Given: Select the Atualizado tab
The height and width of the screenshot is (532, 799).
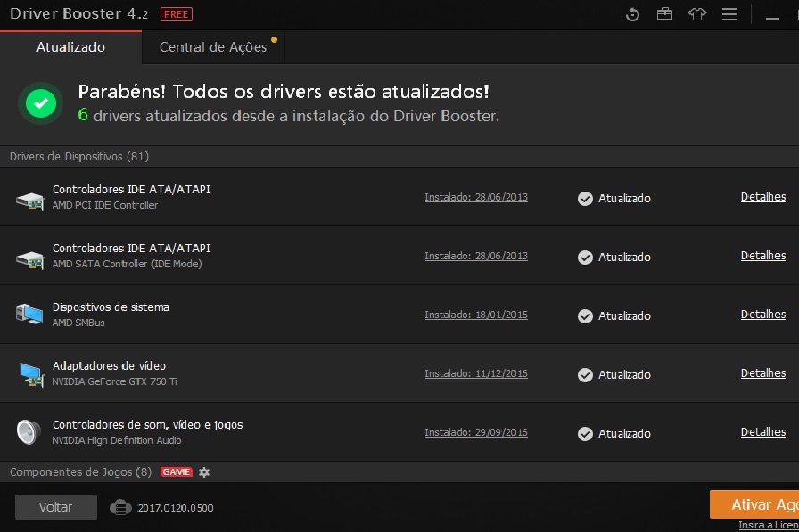Looking at the screenshot, I should [70, 47].
